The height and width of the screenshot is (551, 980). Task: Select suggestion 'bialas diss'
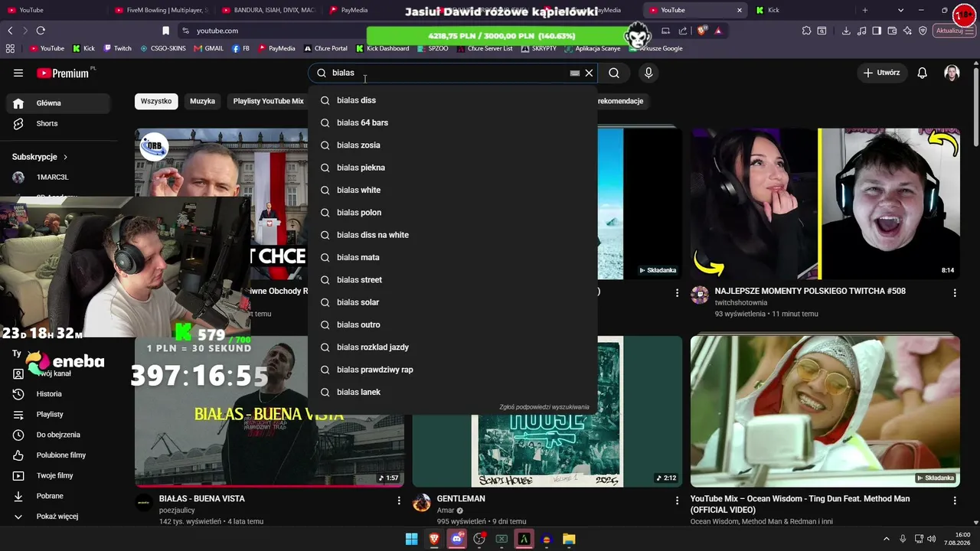pyautogui.click(x=452, y=100)
